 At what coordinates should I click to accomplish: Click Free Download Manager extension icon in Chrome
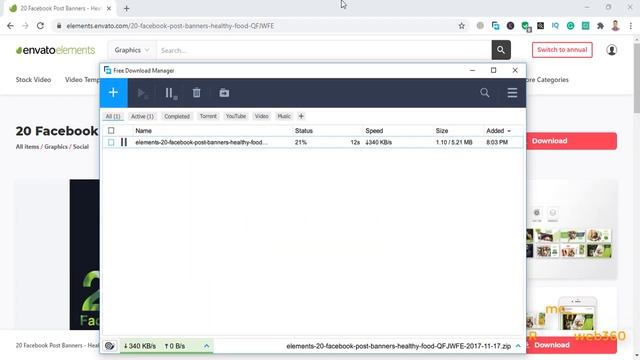[x=495, y=26]
